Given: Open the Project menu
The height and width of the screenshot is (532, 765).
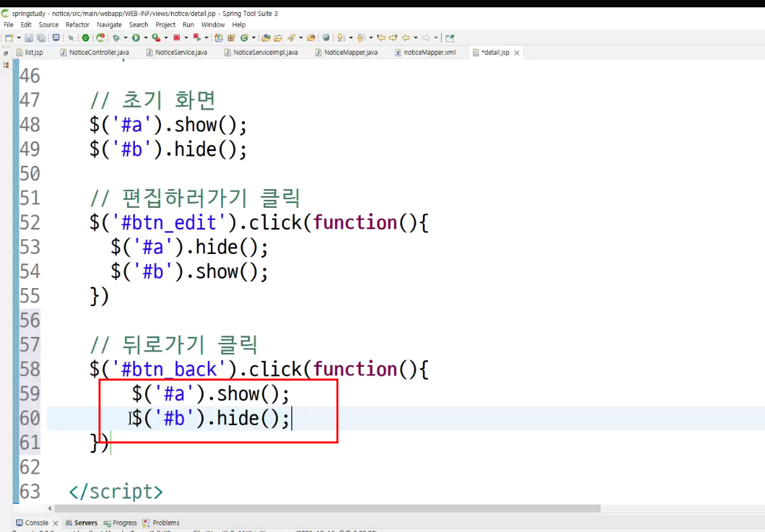Looking at the screenshot, I should (x=166, y=25).
